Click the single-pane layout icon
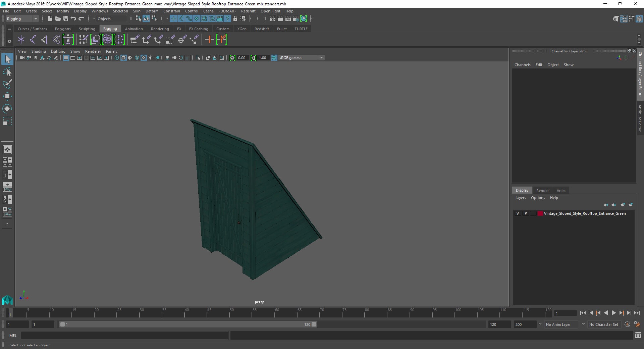This screenshot has width=644, height=349. pos(7,150)
